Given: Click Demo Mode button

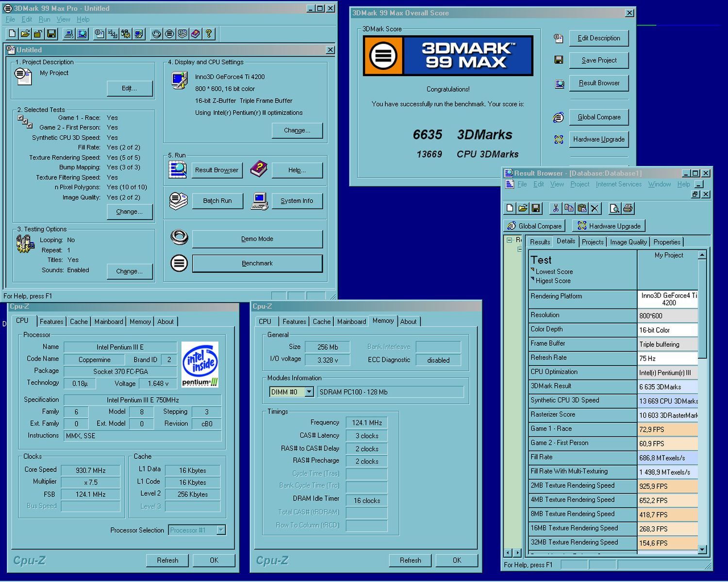Looking at the screenshot, I should click(257, 239).
